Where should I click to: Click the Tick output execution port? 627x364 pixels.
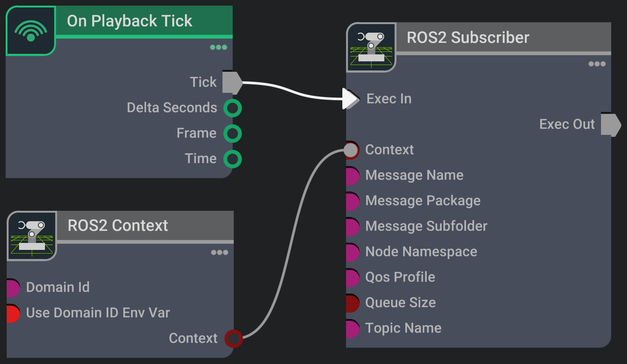(x=232, y=82)
